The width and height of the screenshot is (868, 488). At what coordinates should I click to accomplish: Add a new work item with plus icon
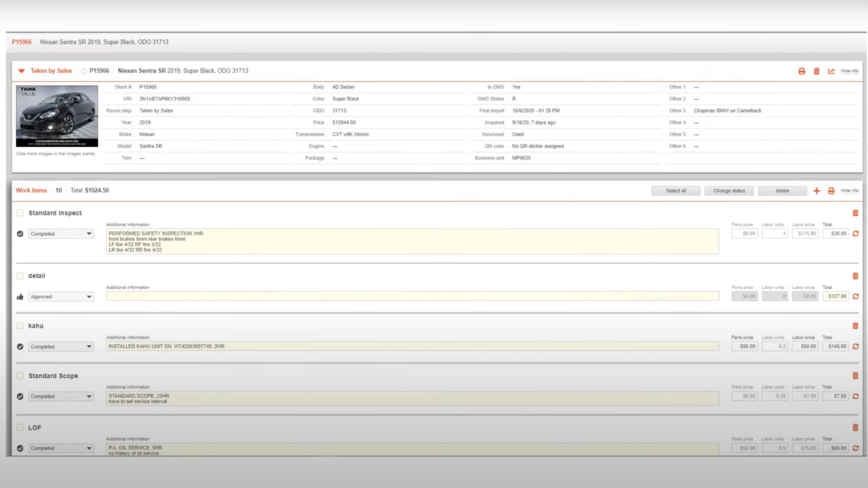tap(816, 191)
